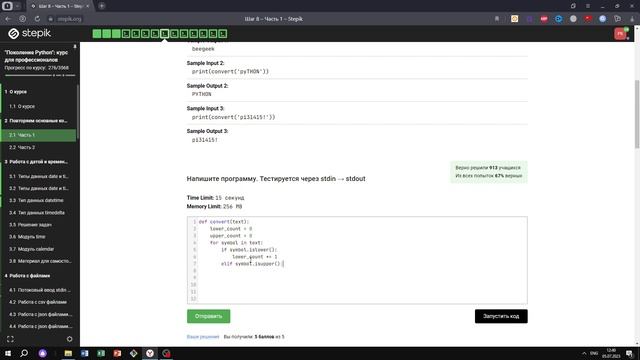Open lesson '3.8 Материал для самостоятельного'
Viewport: 640px width, 360px height.
point(39,261)
